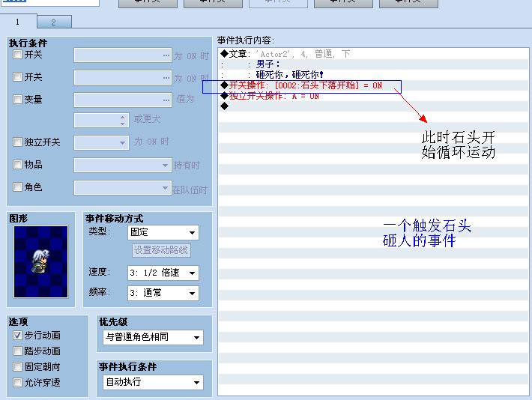Screen dimensions: 532x400
Task: Select the empty command line diamond
Action: click(225, 106)
